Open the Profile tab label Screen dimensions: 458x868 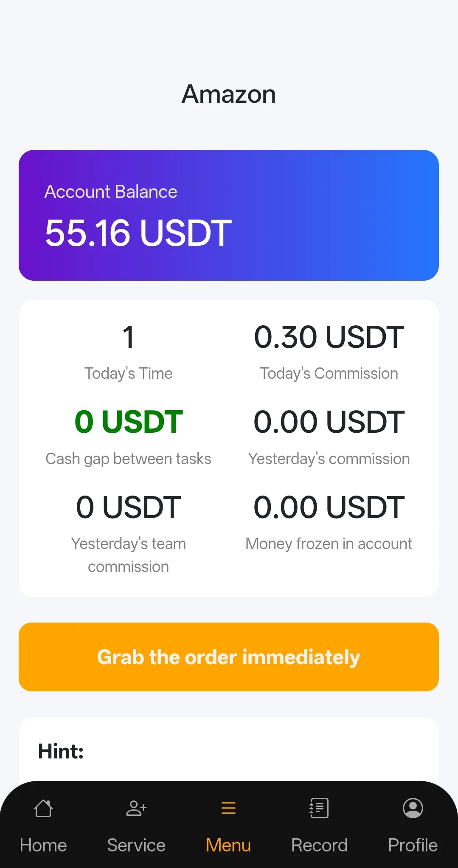(413, 845)
